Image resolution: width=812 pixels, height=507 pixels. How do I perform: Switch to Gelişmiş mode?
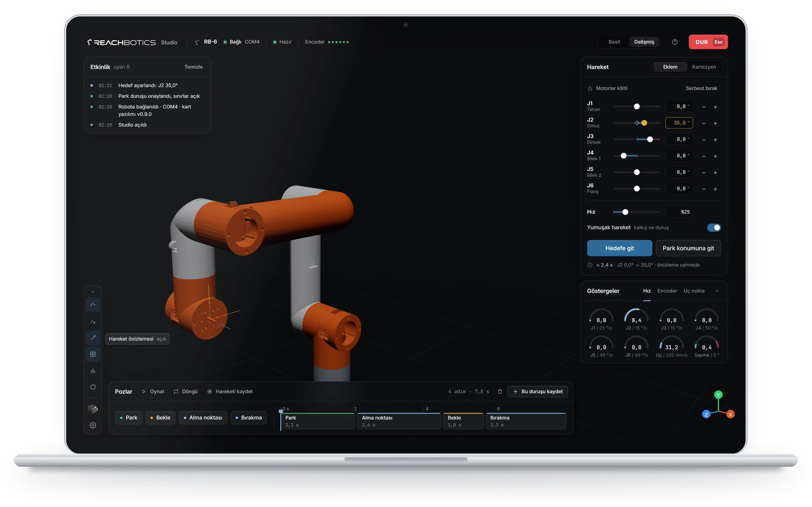(x=644, y=42)
